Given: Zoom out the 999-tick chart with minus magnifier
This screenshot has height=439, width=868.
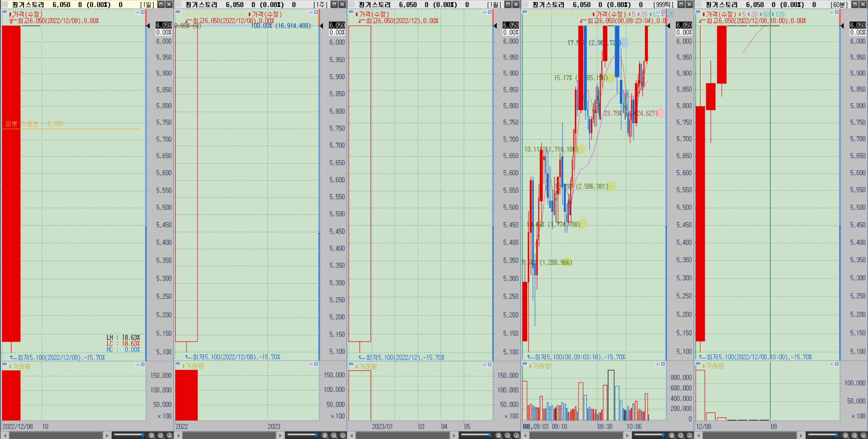Looking at the screenshot, I should click(x=672, y=435).
